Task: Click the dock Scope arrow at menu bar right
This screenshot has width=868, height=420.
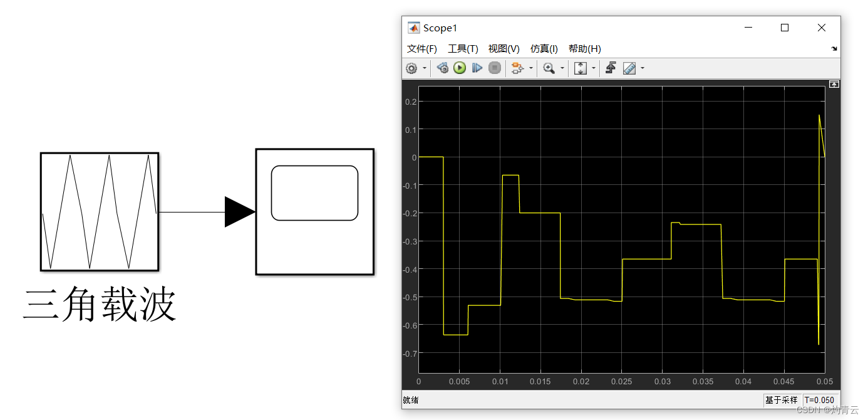Action: pos(834,49)
